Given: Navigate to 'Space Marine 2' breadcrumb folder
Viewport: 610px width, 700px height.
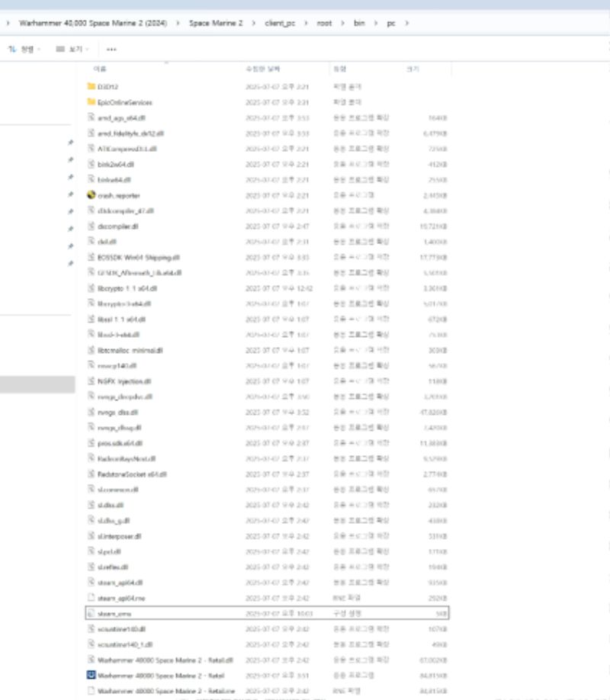Looking at the screenshot, I should [x=216, y=23].
